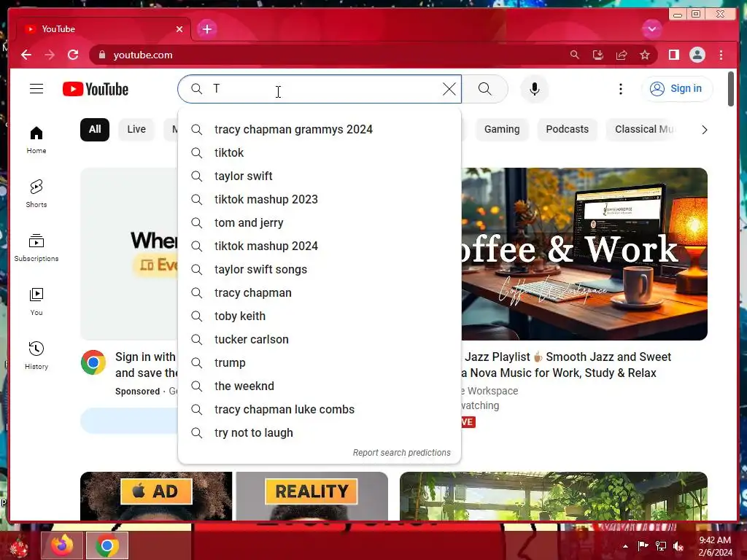This screenshot has width=747, height=560.
Task: Choose taylor swift songs suggestion
Action: click(x=320, y=270)
